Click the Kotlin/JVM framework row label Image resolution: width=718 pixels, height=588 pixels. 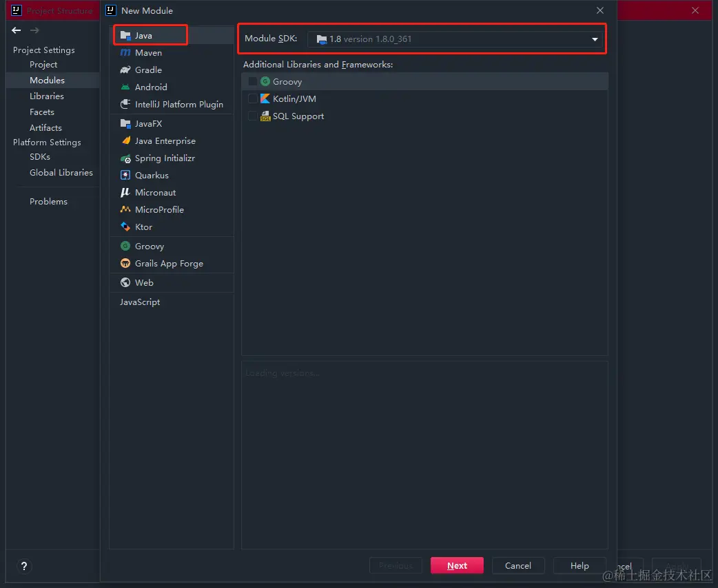point(294,99)
